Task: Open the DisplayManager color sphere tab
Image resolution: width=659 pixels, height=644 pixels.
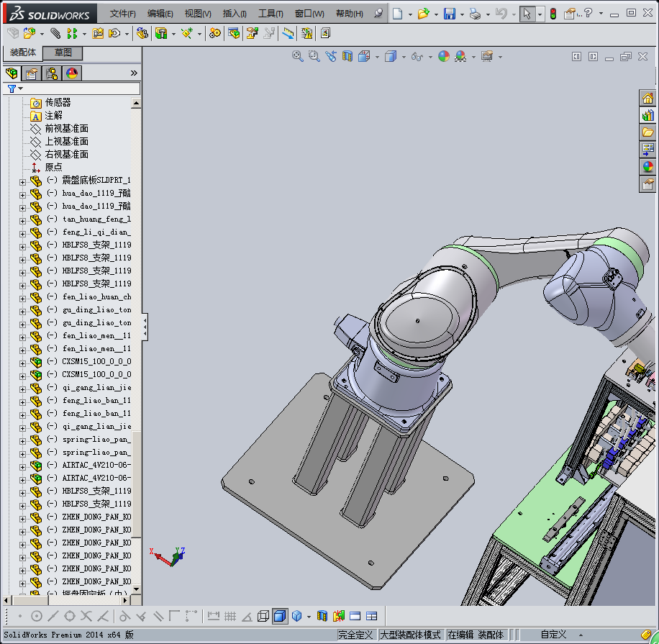Action: pyautogui.click(x=71, y=73)
